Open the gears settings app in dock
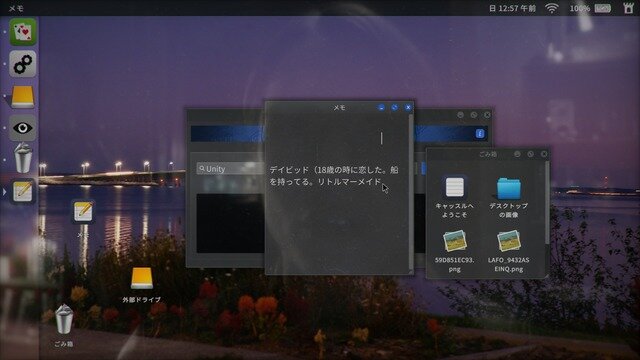Viewport: 640px width, 360px height. [23, 64]
